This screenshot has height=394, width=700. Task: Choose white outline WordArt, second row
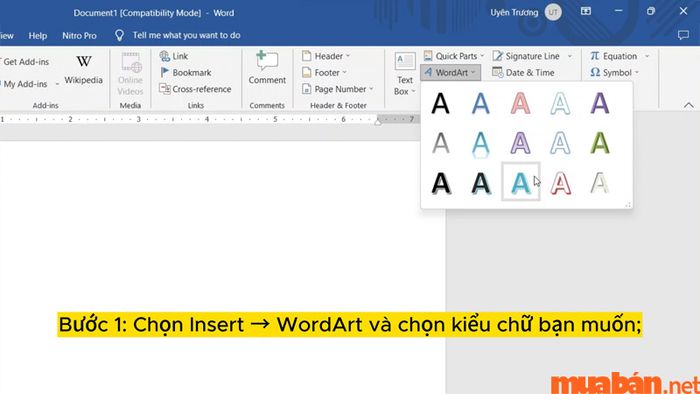(560, 143)
